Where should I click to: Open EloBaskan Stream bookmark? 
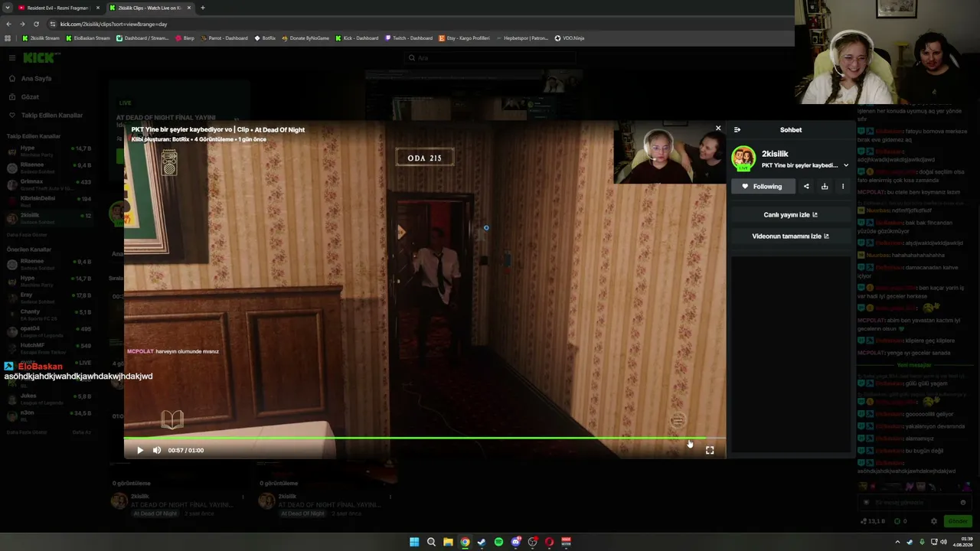click(88, 38)
